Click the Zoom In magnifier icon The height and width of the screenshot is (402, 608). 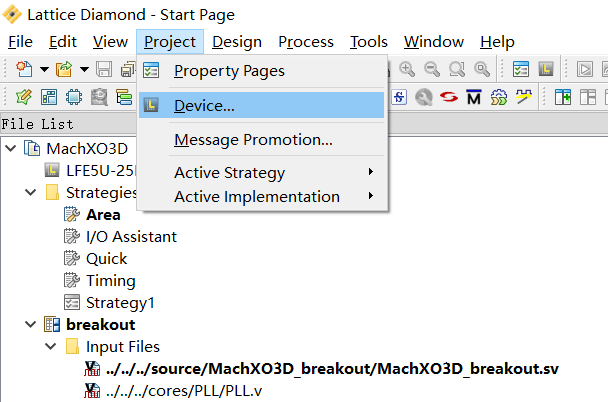407,69
